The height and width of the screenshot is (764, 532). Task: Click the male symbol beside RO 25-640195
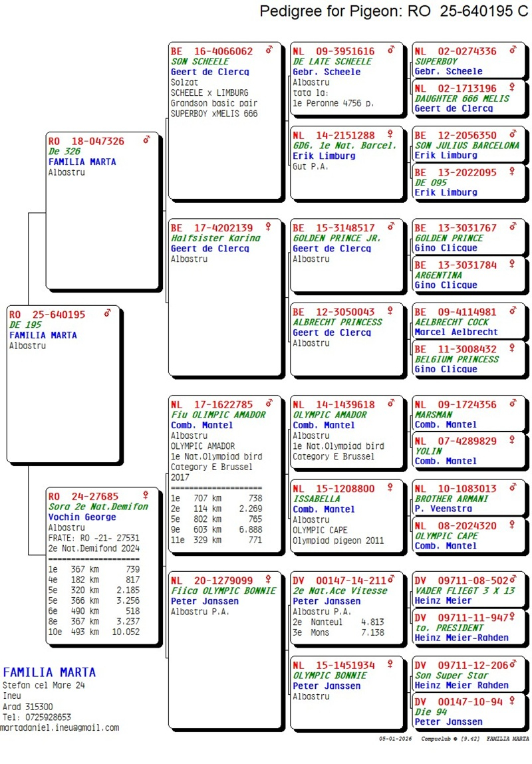click(108, 314)
